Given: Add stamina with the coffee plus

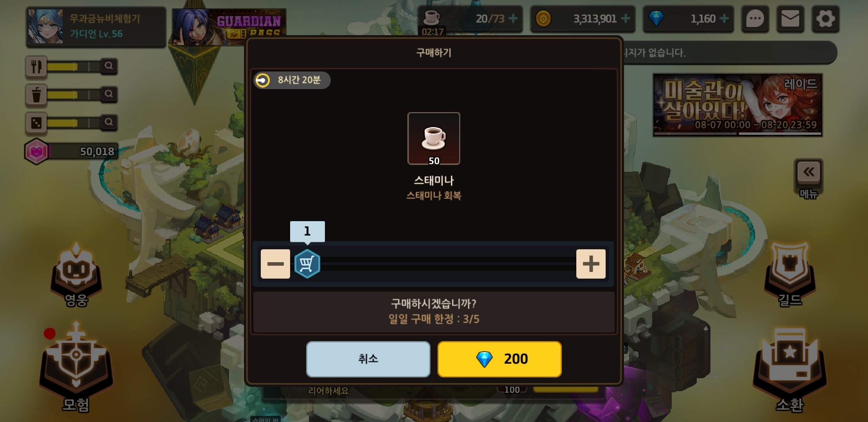Looking at the screenshot, I should tap(513, 19).
